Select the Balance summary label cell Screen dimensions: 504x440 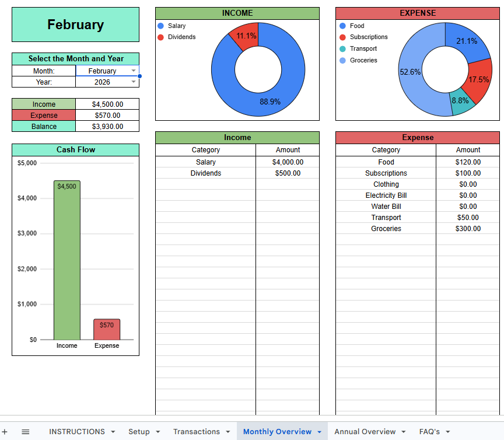[x=44, y=127]
